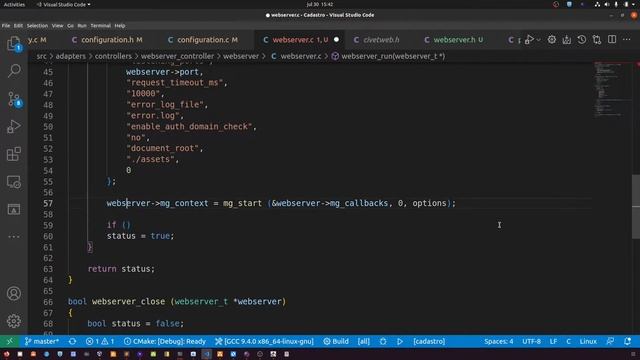Click the CMake Build button
640x360 pixels.
(336, 341)
